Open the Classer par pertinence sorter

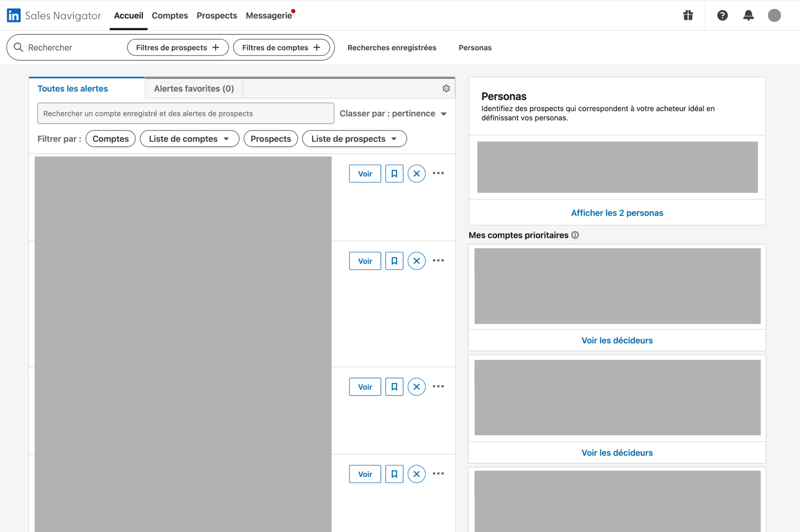point(393,113)
